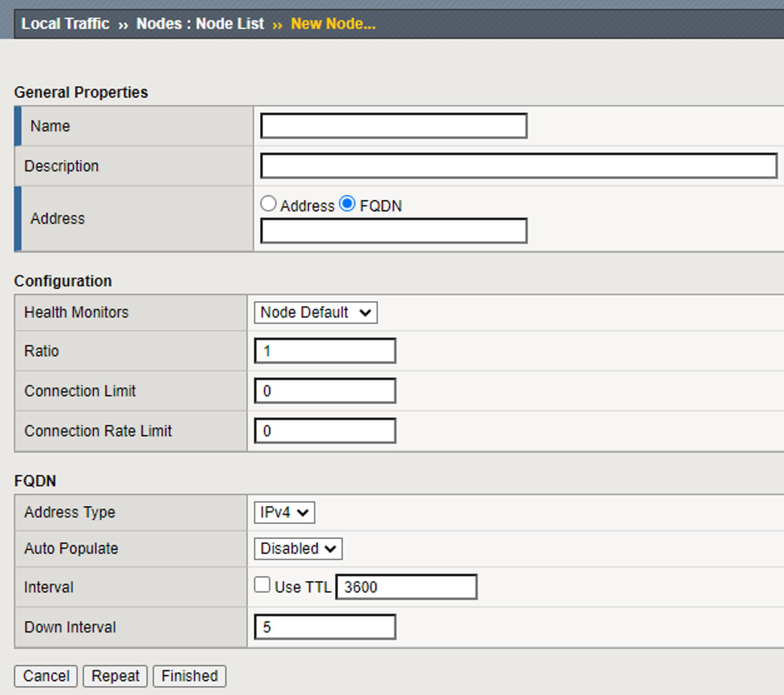Viewport: 784px width, 695px height.
Task: Open the Health Monitors dropdown
Action: [x=316, y=313]
